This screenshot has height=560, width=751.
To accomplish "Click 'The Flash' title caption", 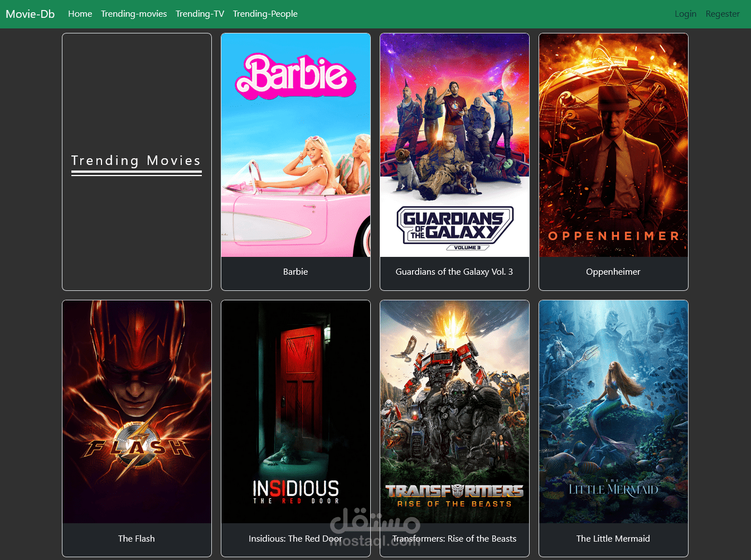I will coord(137,539).
